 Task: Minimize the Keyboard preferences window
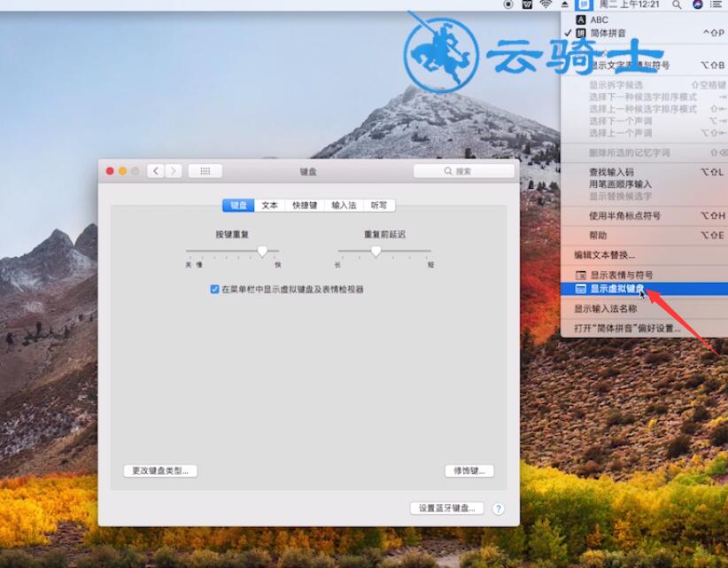122,171
